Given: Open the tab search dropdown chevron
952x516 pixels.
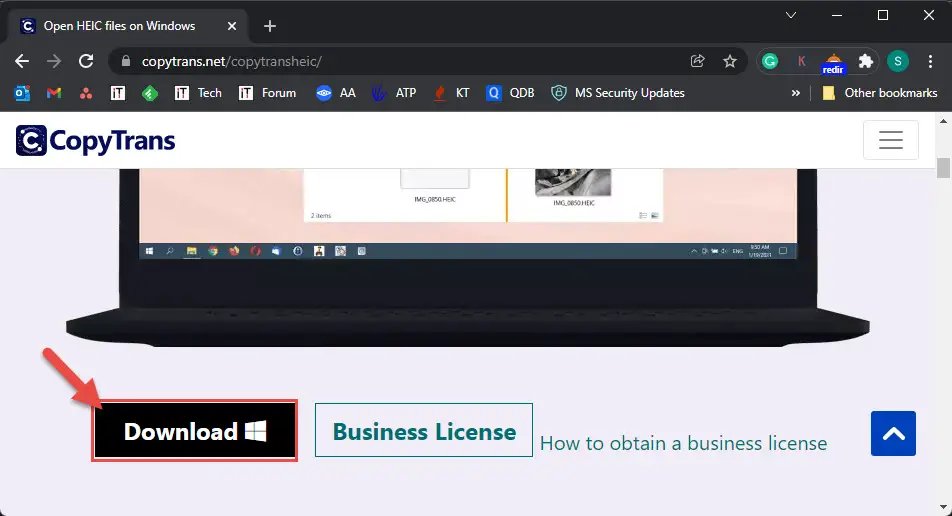Looking at the screenshot, I should pos(790,15).
